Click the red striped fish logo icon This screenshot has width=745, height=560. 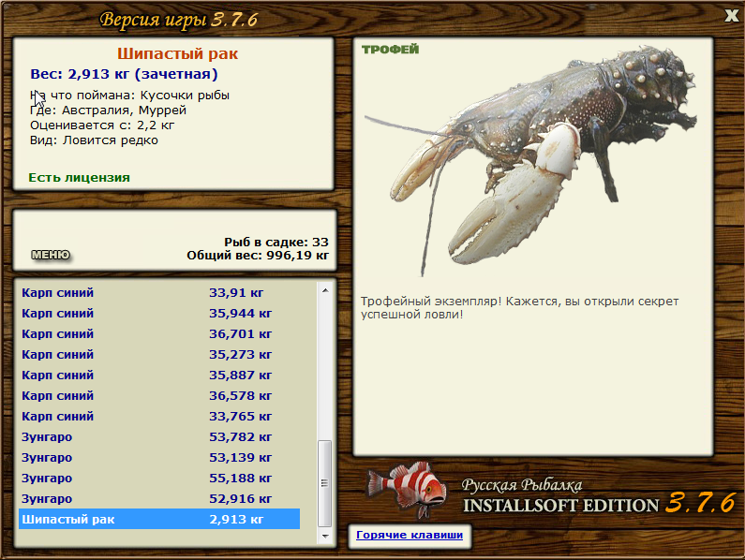pos(408,489)
